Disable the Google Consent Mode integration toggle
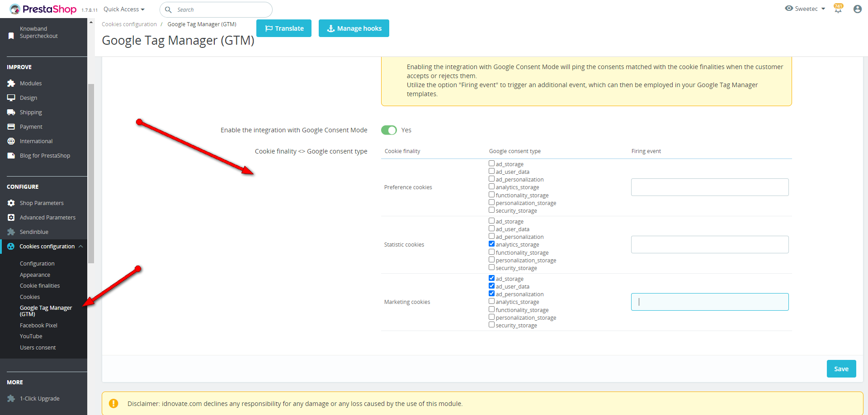The image size is (868, 415). pos(389,130)
